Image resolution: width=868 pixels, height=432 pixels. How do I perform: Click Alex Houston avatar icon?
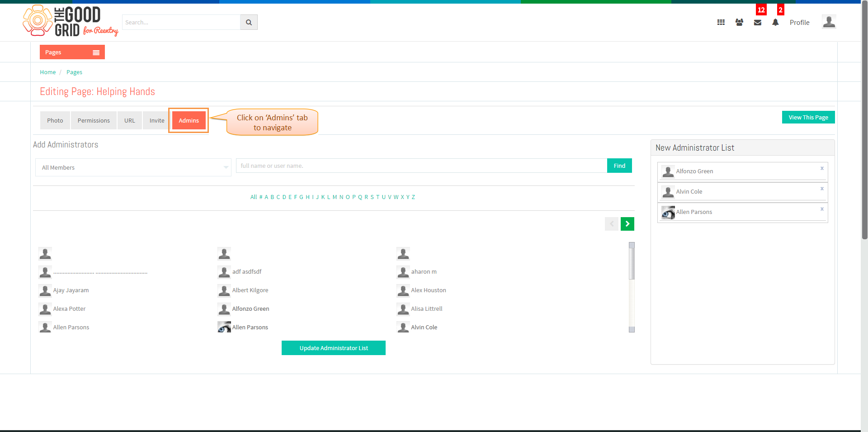coord(403,290)
